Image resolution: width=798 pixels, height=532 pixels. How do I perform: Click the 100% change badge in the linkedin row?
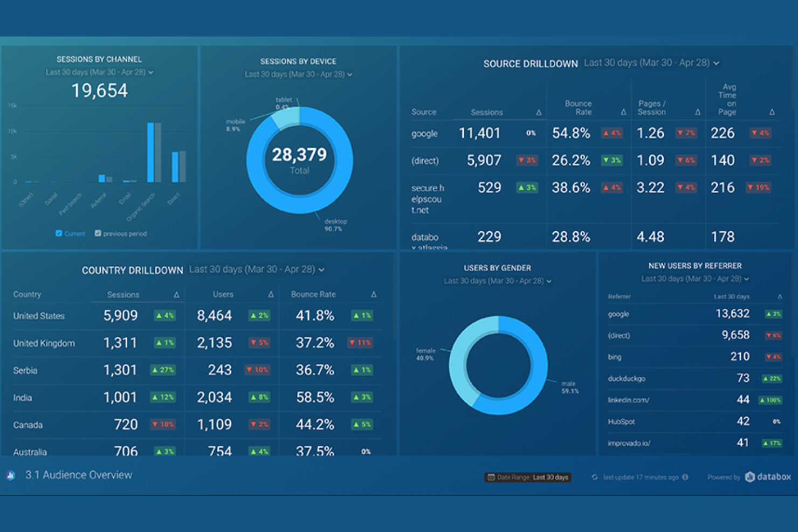click(x=771, y=400)
